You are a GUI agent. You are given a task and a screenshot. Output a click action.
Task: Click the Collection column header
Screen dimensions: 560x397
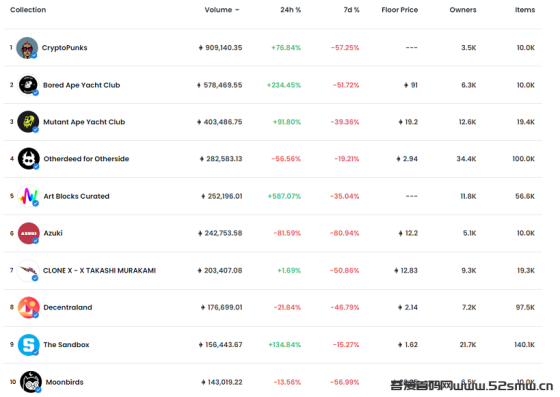pyautogui.click(x=28, y=10)
